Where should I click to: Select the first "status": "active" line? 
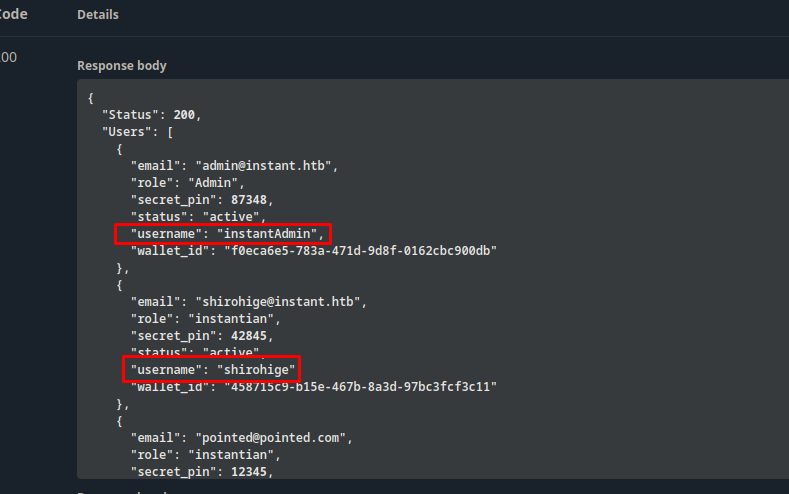pos(198,217)
